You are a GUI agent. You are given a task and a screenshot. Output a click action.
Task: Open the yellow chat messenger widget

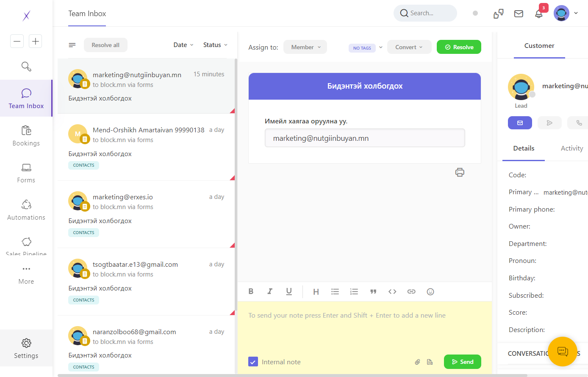[563, 351]
